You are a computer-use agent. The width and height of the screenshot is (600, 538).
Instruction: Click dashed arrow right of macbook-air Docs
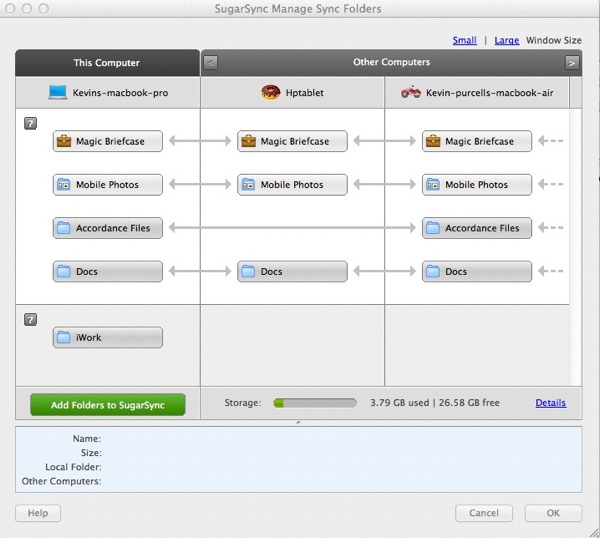click(x=550, y=271)
